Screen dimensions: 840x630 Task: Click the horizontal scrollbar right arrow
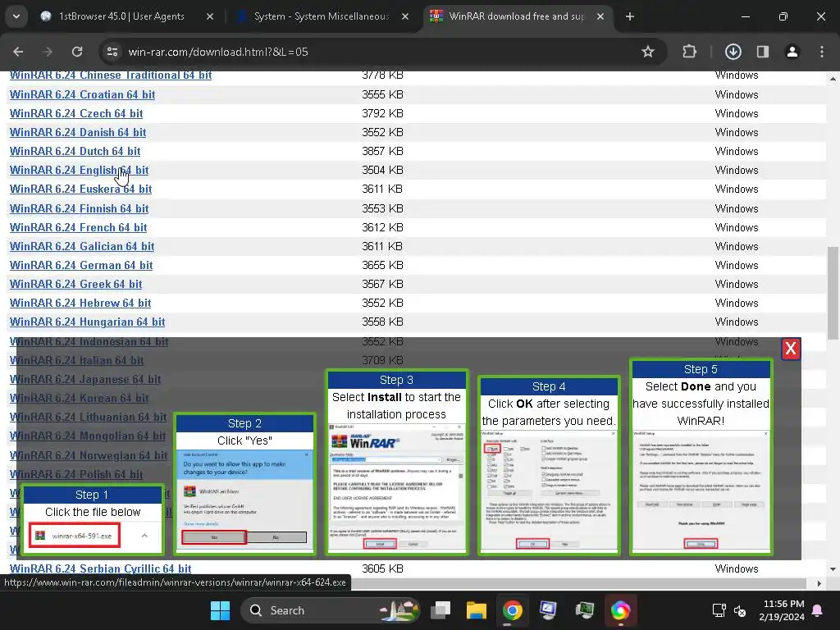[819, 583]
